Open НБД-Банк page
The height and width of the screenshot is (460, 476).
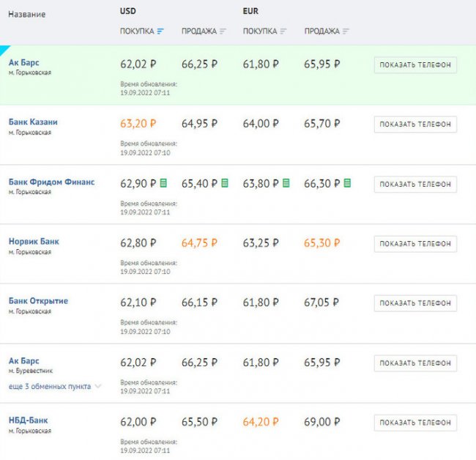click(28, 420)
